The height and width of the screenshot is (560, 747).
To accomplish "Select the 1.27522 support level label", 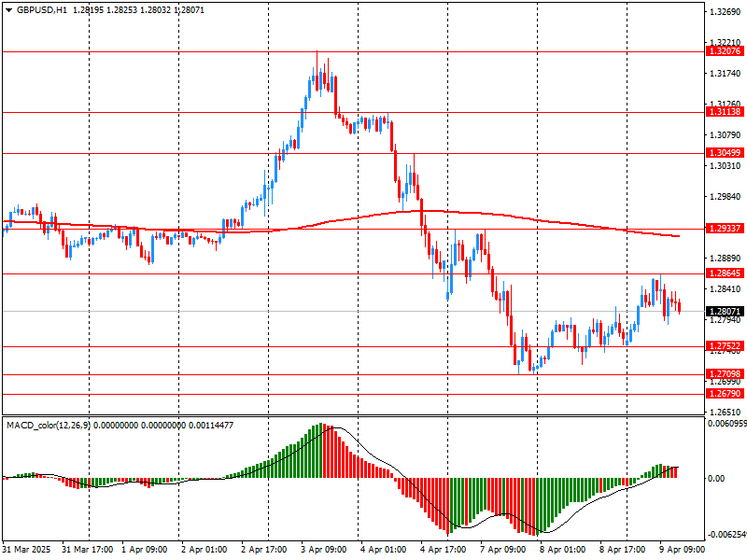I will (725, 346).
